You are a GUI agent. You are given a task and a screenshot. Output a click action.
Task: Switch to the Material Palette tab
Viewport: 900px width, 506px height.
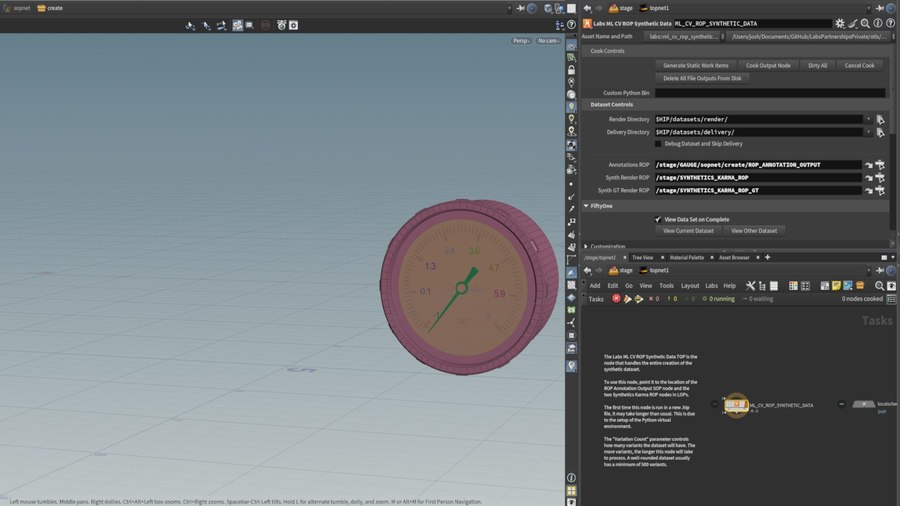tap(686, 258)
